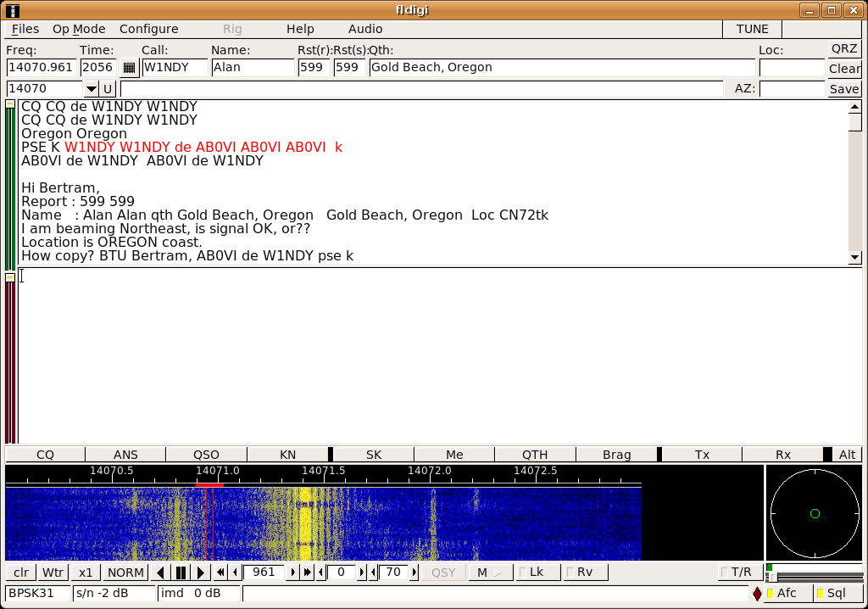Screen dimensions: 868x609
Task: Open the M memory dropdown button
Action: coord(490,573)
